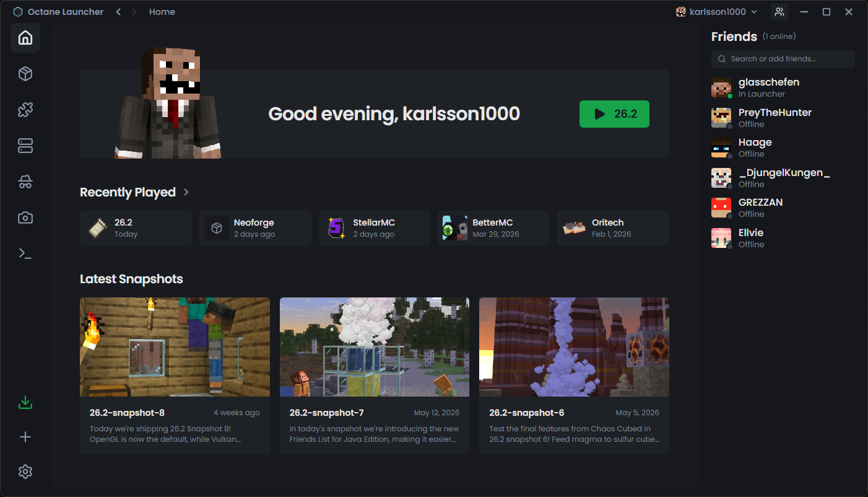The image size is (868, 497).
Task: Select friend name _DjungelKungen_
Action: click(x=784, y=172)
